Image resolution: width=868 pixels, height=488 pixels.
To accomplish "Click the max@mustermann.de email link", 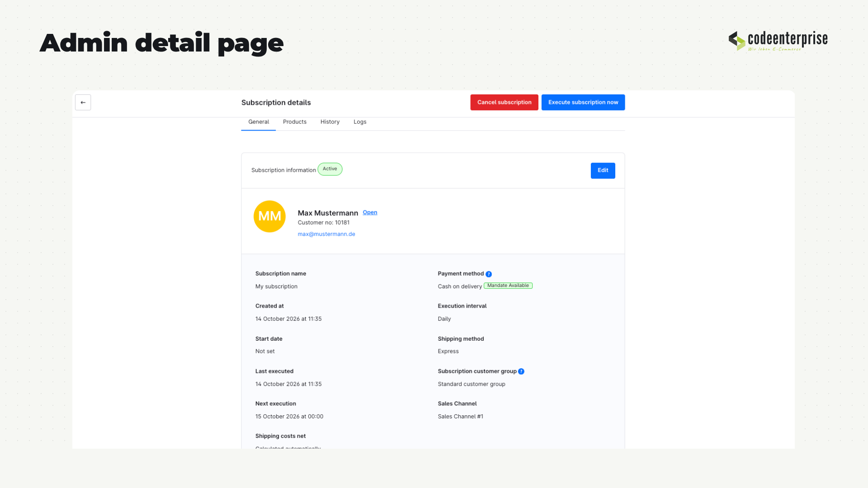I will coord(326,234).
